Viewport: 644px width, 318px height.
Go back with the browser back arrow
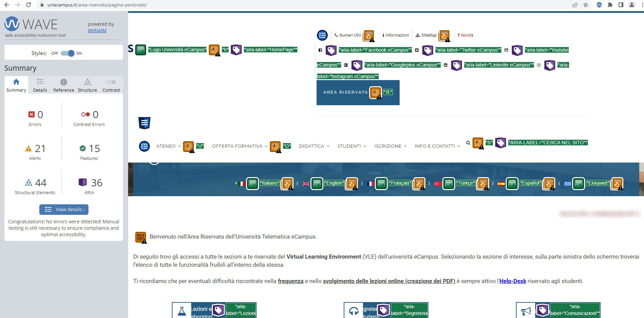pos(6,5)
